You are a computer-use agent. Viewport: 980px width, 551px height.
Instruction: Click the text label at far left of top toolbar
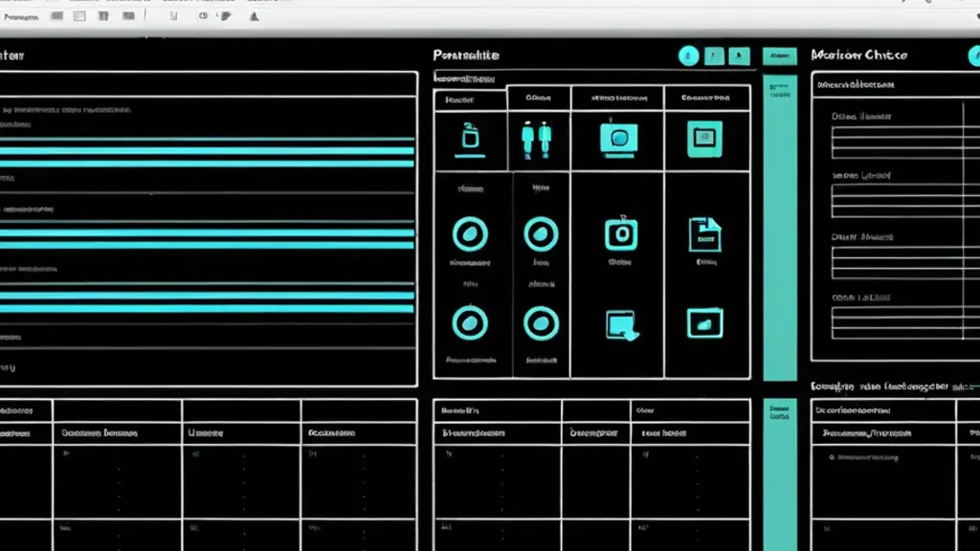pos(21,17)
